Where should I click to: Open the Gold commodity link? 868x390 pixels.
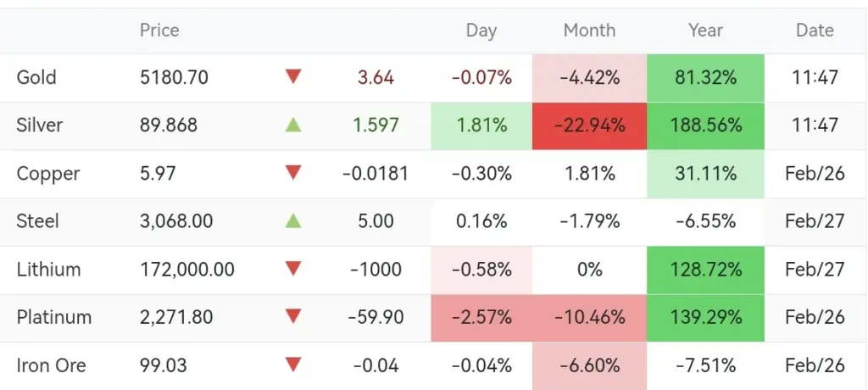[x=36, y=78]
